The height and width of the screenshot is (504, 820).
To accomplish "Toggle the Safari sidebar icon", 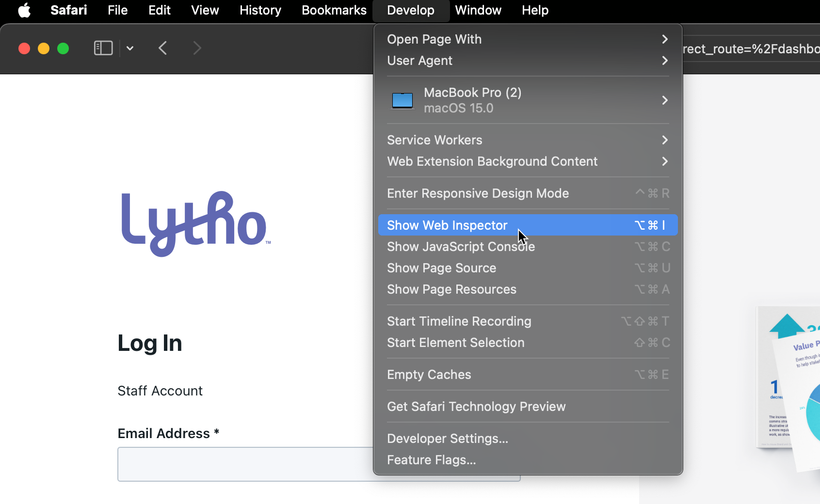I will 103,48.
